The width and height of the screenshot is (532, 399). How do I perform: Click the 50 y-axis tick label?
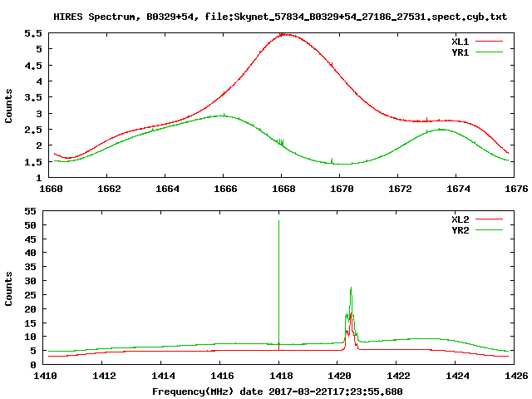pyautogui.click(x=30, y=225)
